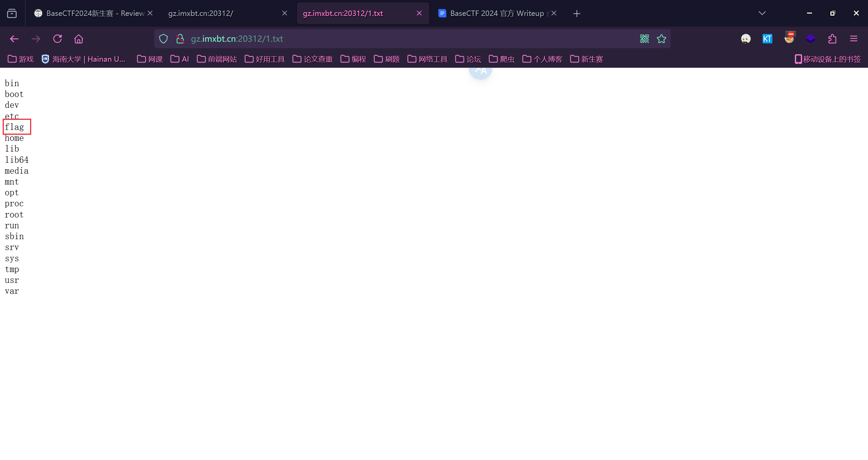Expand the list all tabs chevron
The height and width of the screenshot is (460, 868).
click(762, 13)
